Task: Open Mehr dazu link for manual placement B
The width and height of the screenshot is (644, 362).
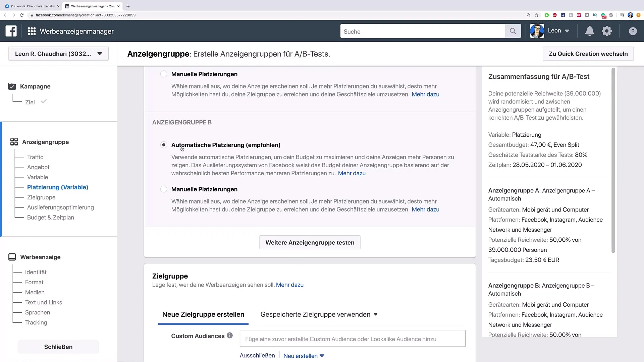Action: coord(425,209)
